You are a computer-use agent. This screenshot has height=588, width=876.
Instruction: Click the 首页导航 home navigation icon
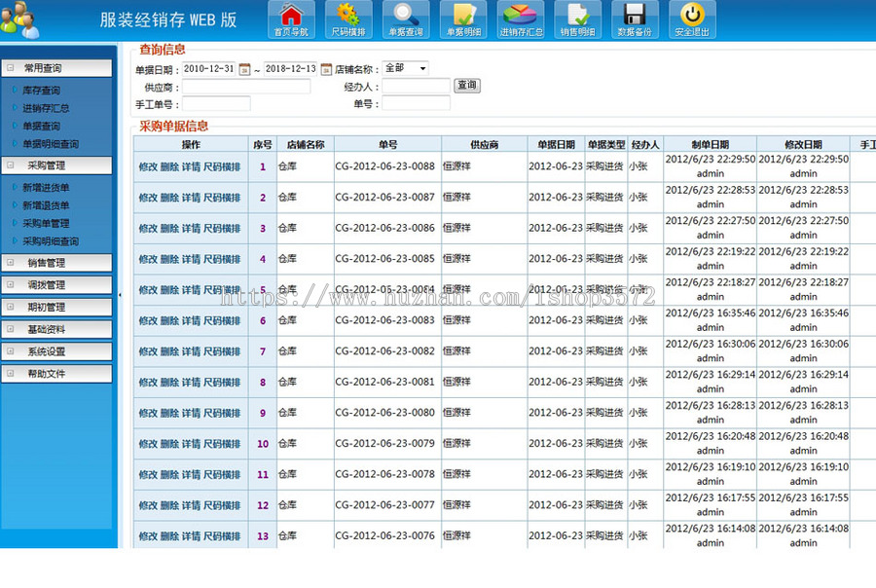(289, 19)
